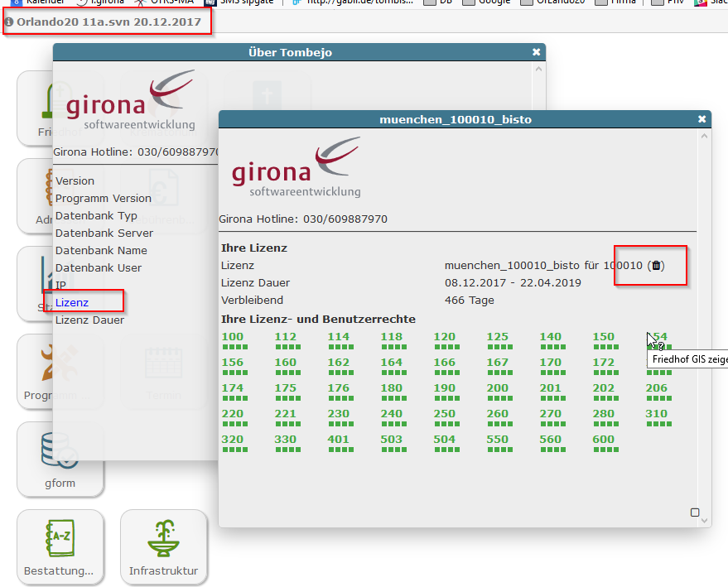Close the muenchen_100010_bisto dialog

coord(701,119)
